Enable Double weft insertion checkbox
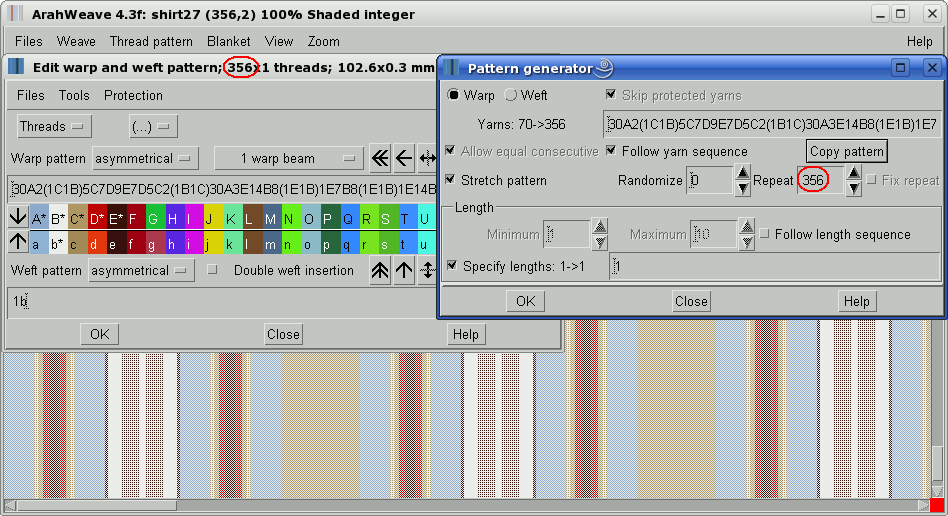The width and height of the screenshot is (948, 516). (212, 270)
